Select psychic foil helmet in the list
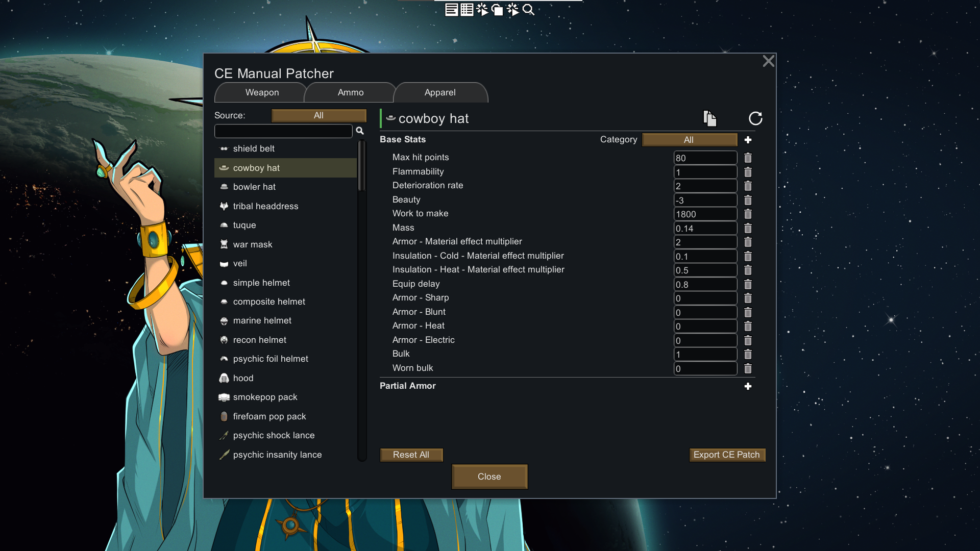This screenshot has height=551, width=980. click(285, 359)
